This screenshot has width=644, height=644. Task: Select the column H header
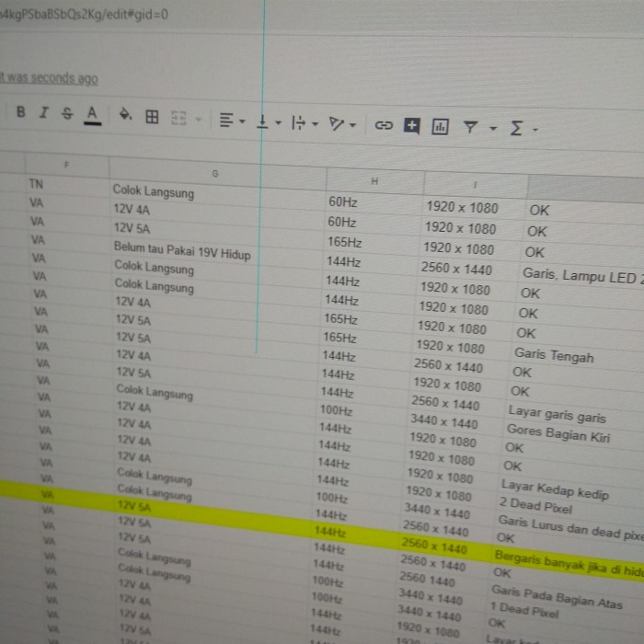pos(374,181)
